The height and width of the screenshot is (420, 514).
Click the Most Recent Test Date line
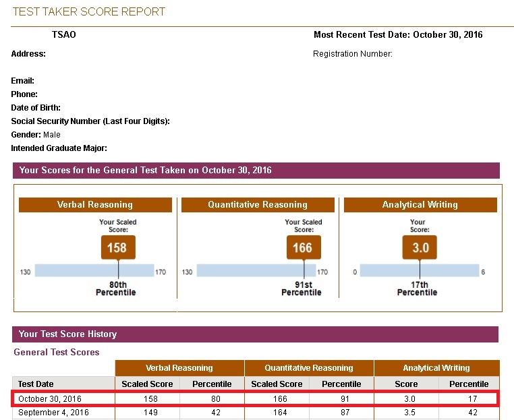398,35
